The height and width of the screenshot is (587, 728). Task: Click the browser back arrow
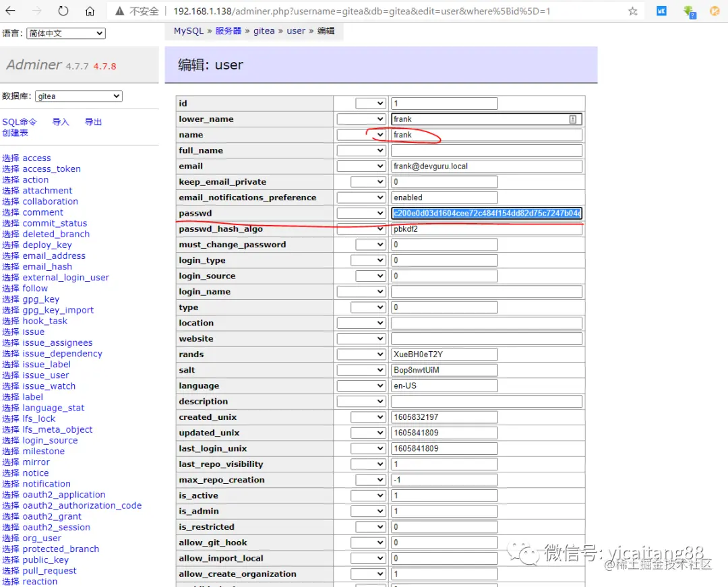point(10,11)
